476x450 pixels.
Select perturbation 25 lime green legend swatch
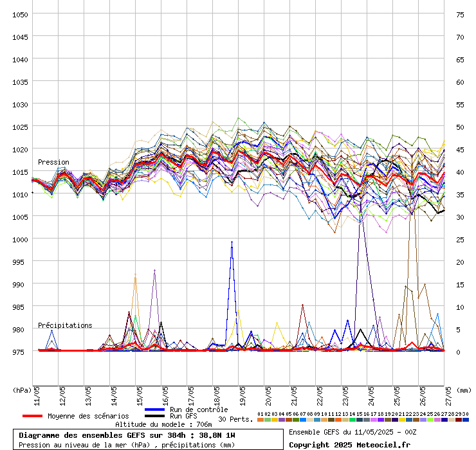[x=430, y=420]
